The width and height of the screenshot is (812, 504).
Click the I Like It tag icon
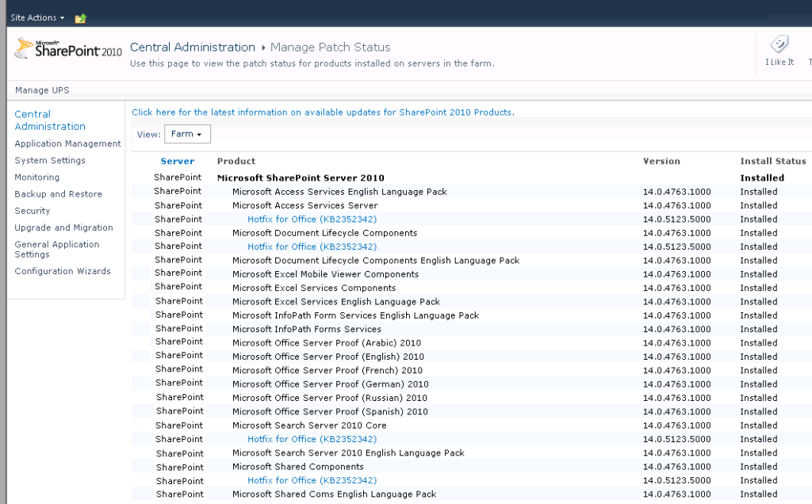[x=779, y=53]
